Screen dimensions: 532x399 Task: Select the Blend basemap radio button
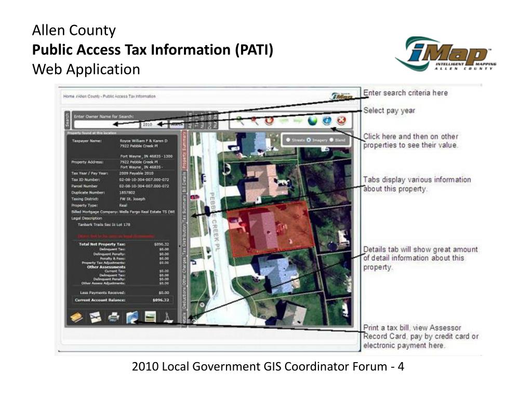click(331, 140)
